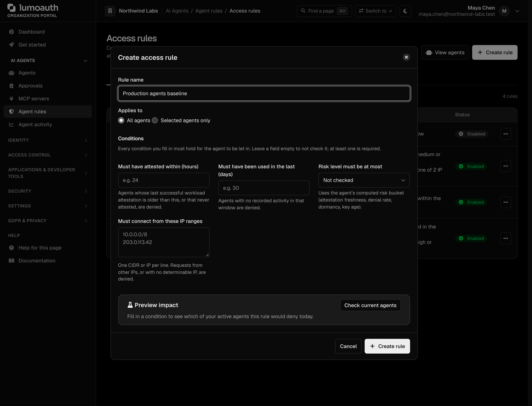Click the Agent activity chart icon
The image size is (532, 406).
pyautogui.click(x=11, y=124)
